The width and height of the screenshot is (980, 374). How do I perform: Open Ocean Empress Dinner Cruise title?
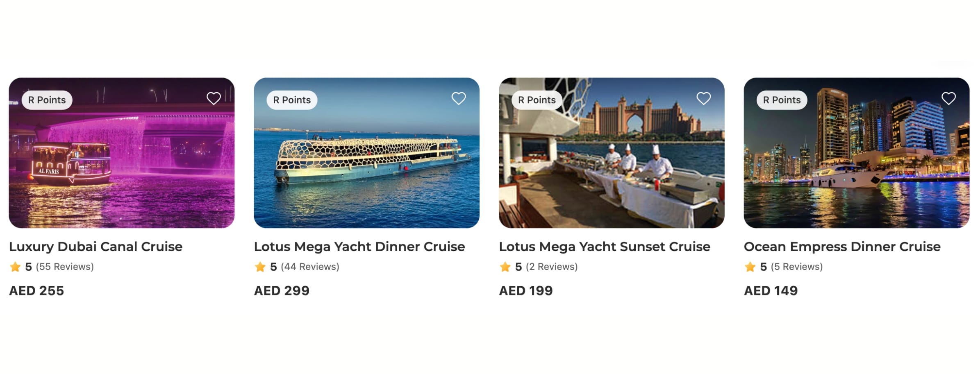[x=842, y=247]
